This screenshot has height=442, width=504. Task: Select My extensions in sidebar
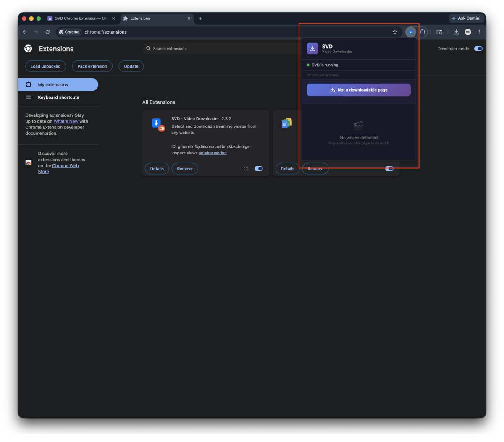click(x=58, y=85)
